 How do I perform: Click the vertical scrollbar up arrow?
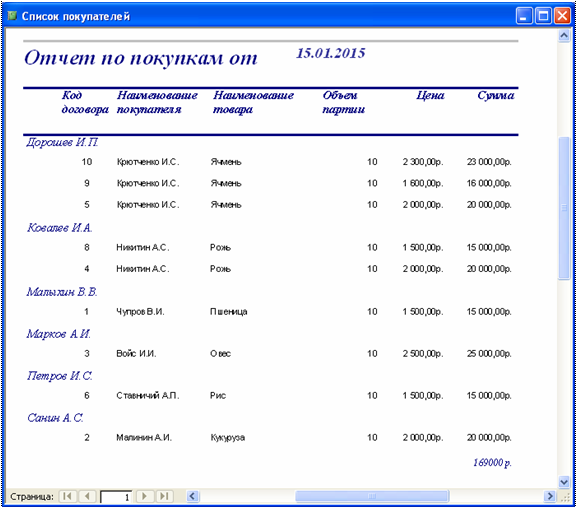(564, 36)
